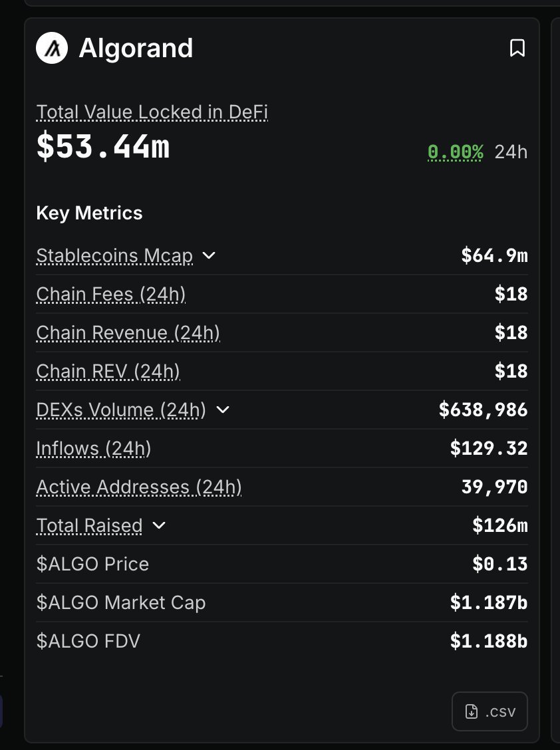Click the DEXs Volume (24h) label
Screen dimensions: 560x750
121,410
